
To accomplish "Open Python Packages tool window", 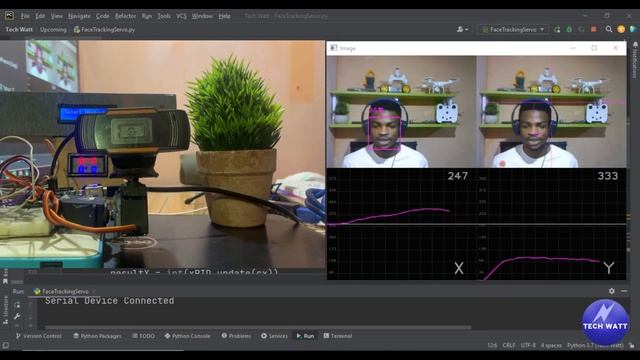I will point(97,336).
